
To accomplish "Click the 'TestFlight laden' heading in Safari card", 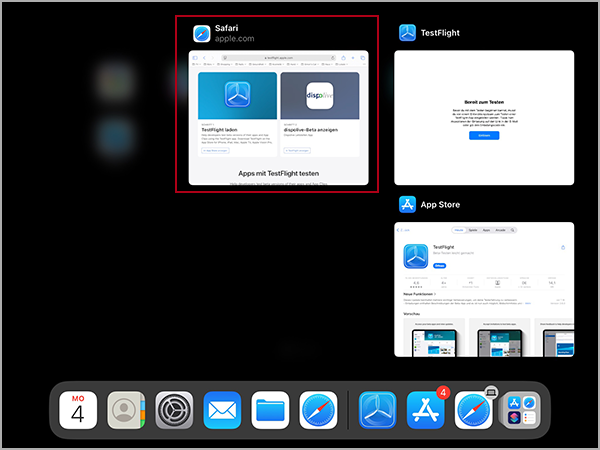I will coord(219,130).
